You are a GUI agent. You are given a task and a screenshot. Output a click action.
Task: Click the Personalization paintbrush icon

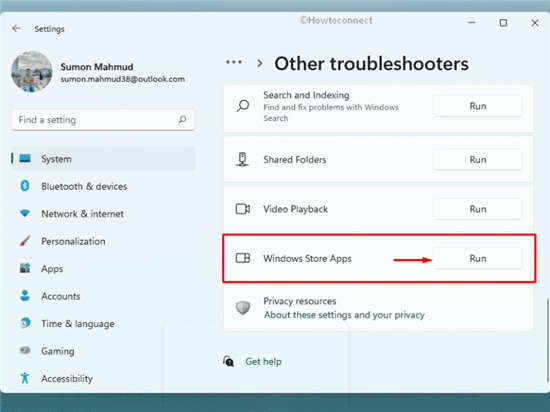click(25, 241)
